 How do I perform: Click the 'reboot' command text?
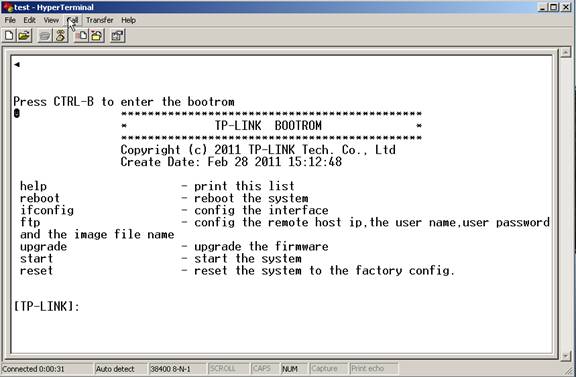point(40,198)
